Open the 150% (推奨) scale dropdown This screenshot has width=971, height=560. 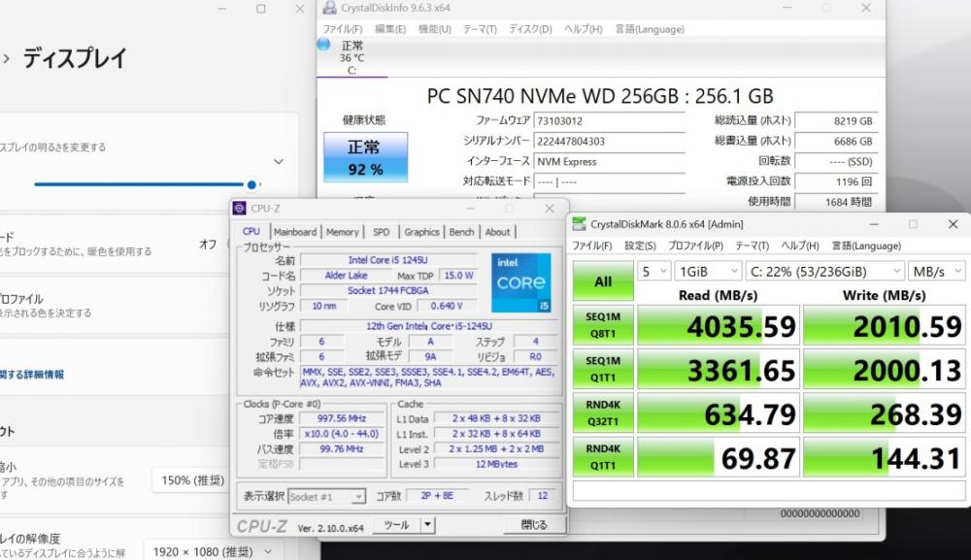(192, 480)
